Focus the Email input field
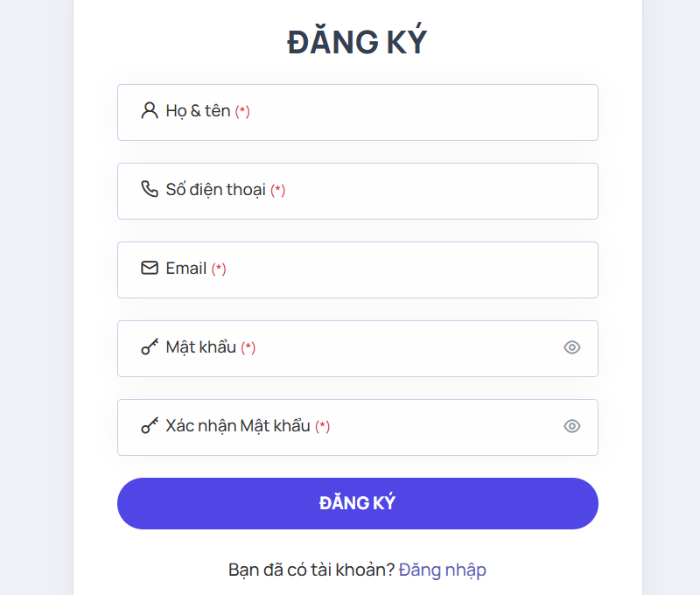 click(394, 269)
